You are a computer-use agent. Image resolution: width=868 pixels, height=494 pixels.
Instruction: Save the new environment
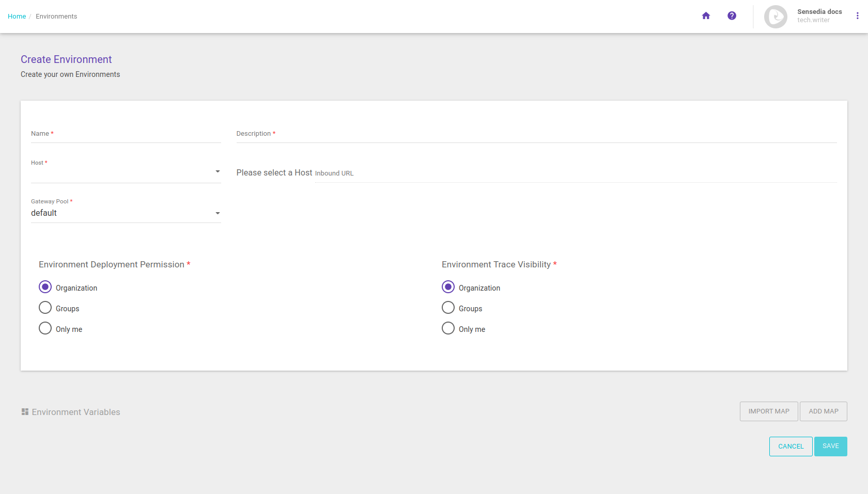[830, 447]
